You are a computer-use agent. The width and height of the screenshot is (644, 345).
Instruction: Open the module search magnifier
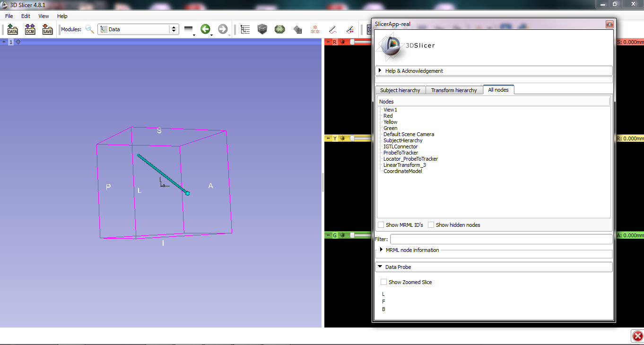point(90,29)
